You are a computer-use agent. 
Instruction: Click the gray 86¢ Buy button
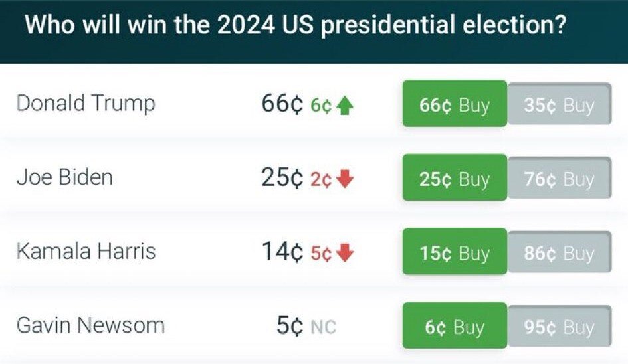click(x=559, y=253)
